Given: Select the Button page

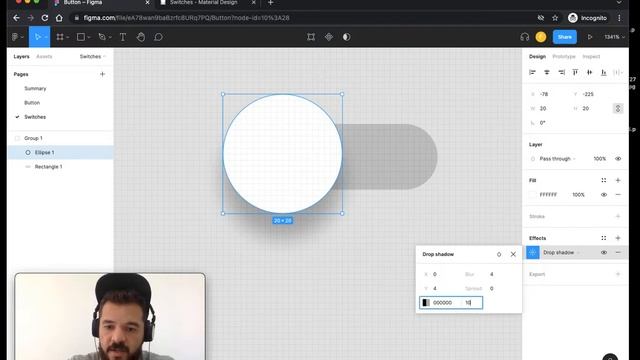Looking at the screenshot, I should pos(32,103).
